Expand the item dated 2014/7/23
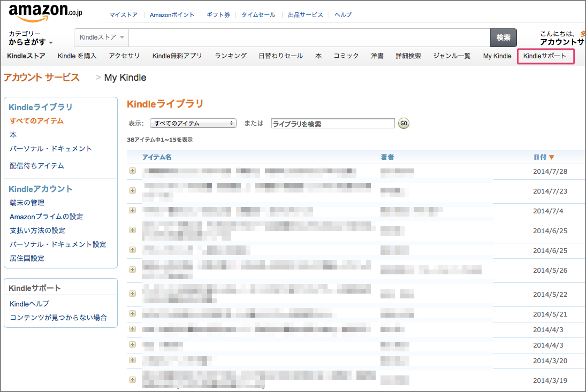Image resolution: width=586 pixels, height=392 pixels. pos(132,190)
